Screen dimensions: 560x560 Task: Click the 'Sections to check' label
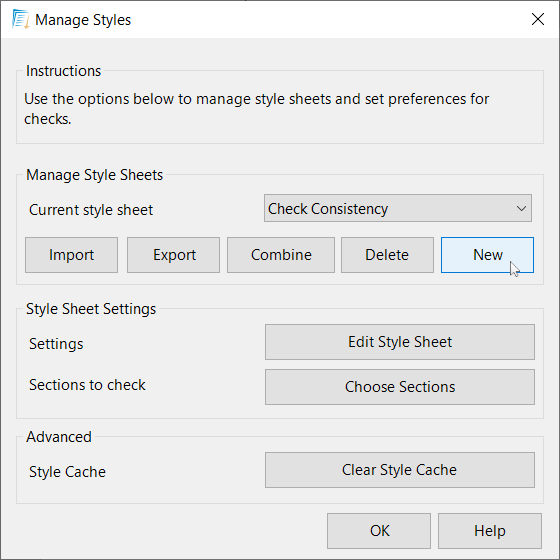coord(88,385)
